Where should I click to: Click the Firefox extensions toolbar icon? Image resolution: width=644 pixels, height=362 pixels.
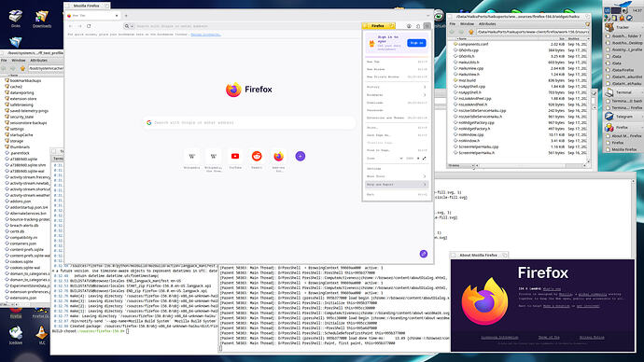point(418,26)
